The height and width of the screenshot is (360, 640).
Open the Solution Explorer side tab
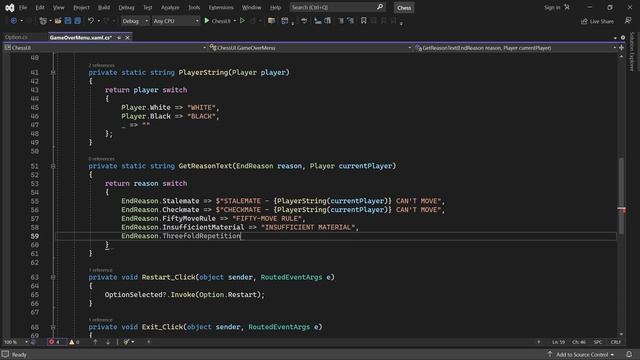(x=632, y=52)
